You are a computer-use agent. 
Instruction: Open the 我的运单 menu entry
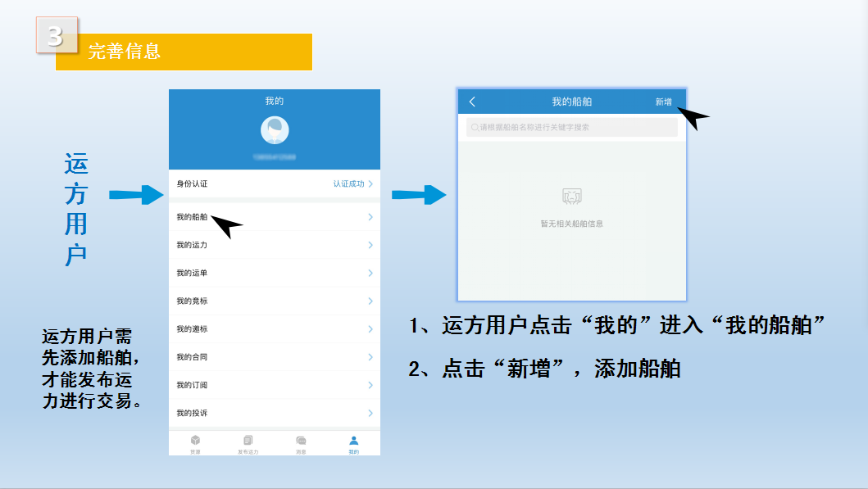click(x=193, y=273)
